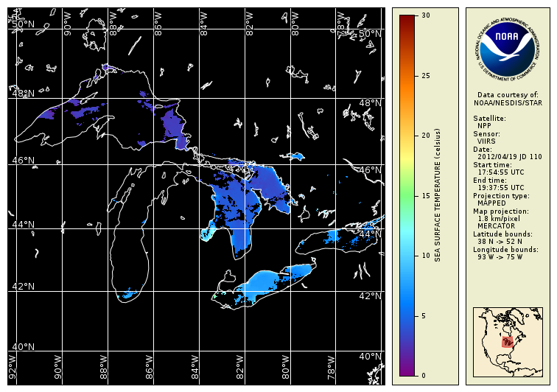557x392 pixels.
Task: Click the dark red end of temperature scale
Action: 407,20
